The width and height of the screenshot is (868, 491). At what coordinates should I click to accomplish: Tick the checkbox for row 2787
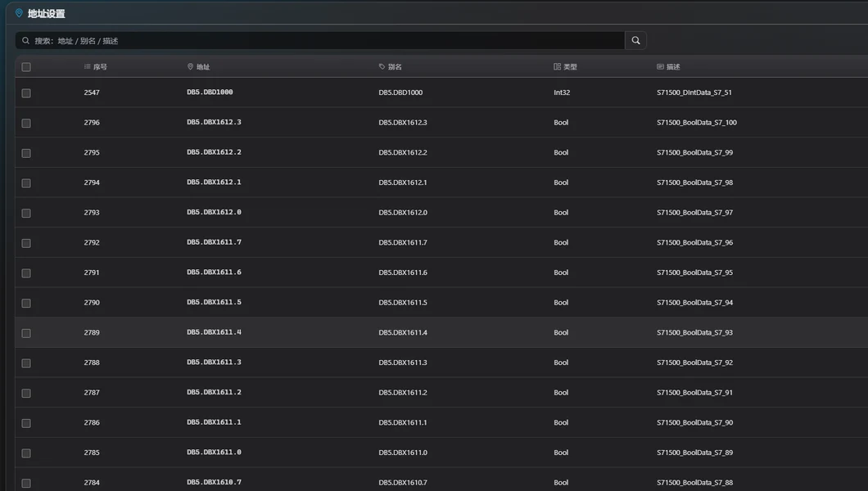click(x=26, y=393)
